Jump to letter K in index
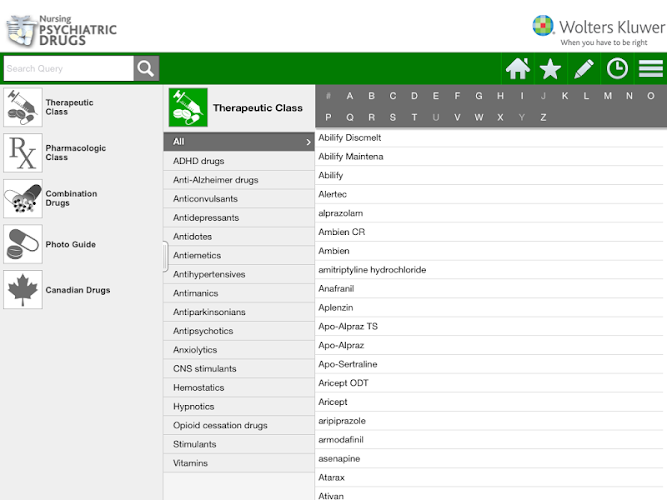Screen dimensions: 667x500 tap(564, 96)
